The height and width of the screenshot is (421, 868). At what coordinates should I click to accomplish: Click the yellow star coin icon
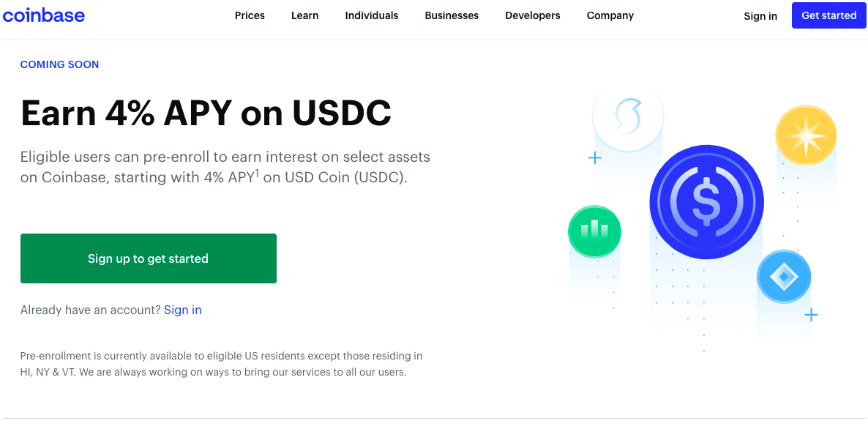pos(806,135)
